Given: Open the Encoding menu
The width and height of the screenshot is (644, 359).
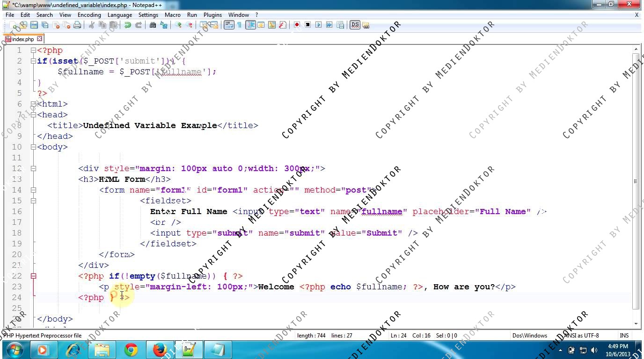Looking at the screenshot, I should [89, 14].
